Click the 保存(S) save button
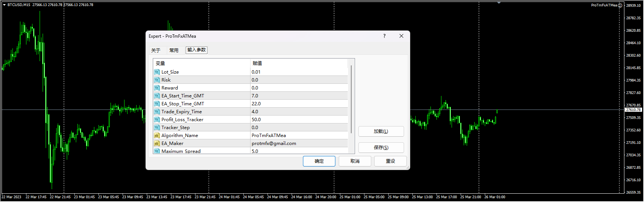Image resolution: width=644 pixels, height=202 pixels. 381,148
